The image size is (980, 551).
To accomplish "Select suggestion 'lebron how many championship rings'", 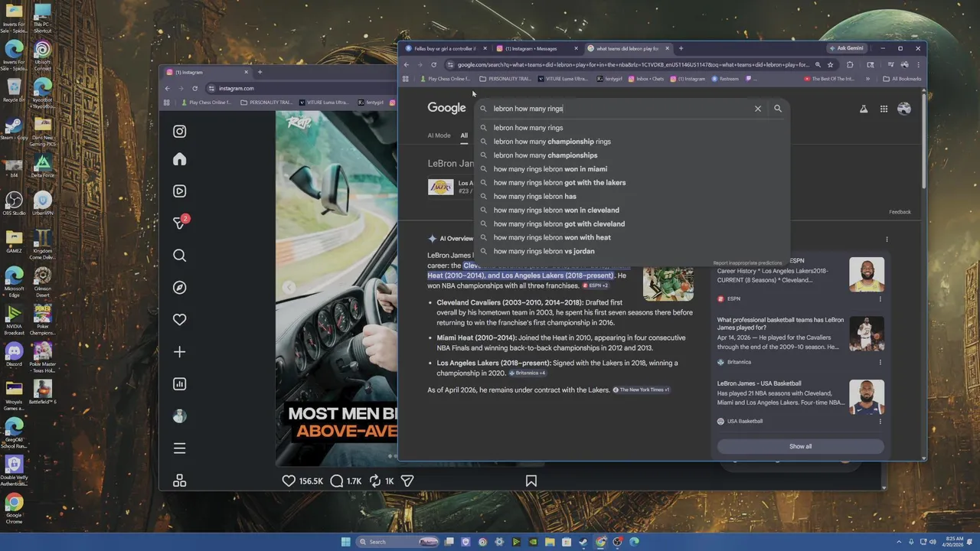I will click(x=632, y=142).
